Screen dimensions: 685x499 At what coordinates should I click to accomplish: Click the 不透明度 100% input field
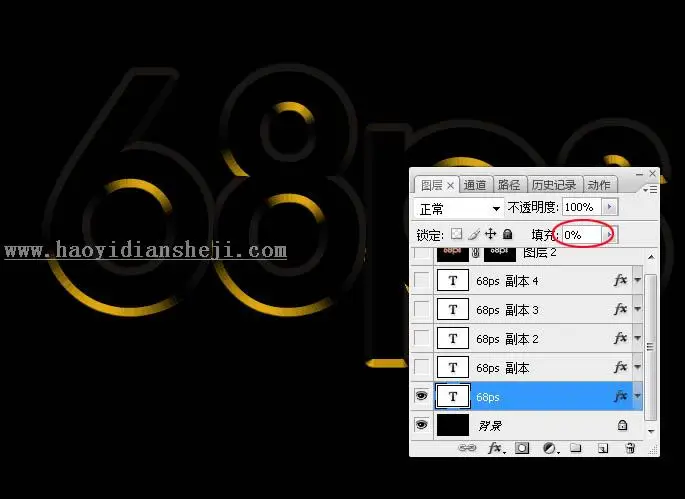[x=582, y=207]
